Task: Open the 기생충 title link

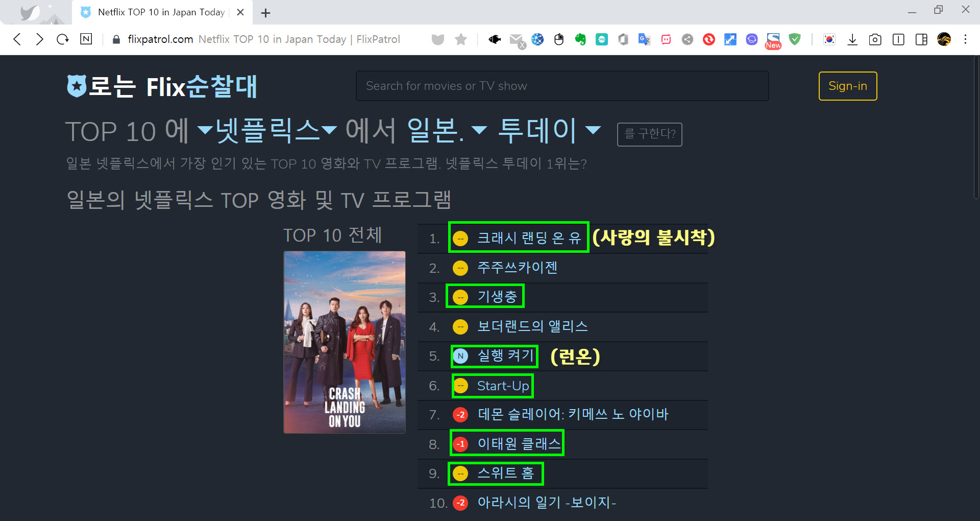Action: pos(497,296)
